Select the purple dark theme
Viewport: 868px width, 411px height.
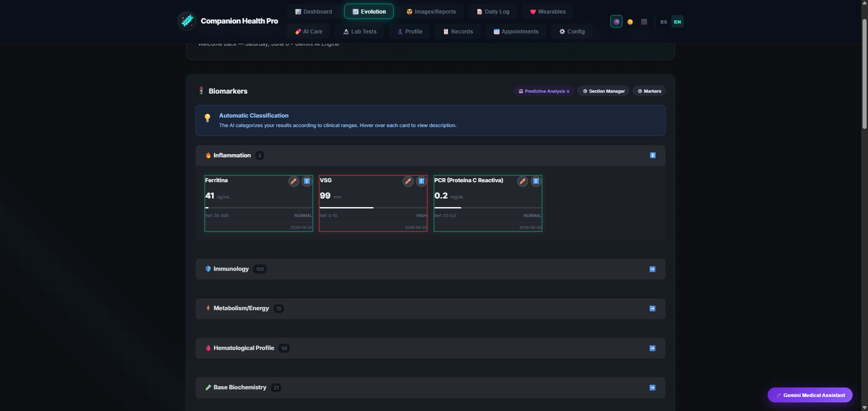coord(616,22)
